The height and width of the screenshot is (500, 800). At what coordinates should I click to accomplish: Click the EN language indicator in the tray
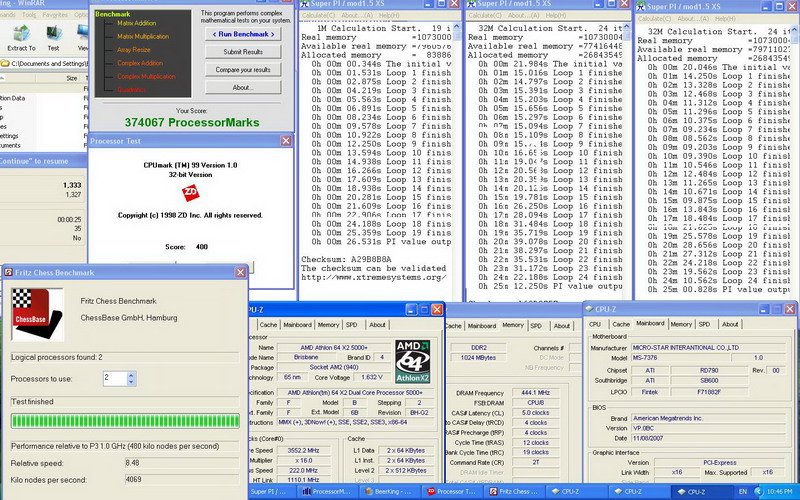[x=742, y=492]
